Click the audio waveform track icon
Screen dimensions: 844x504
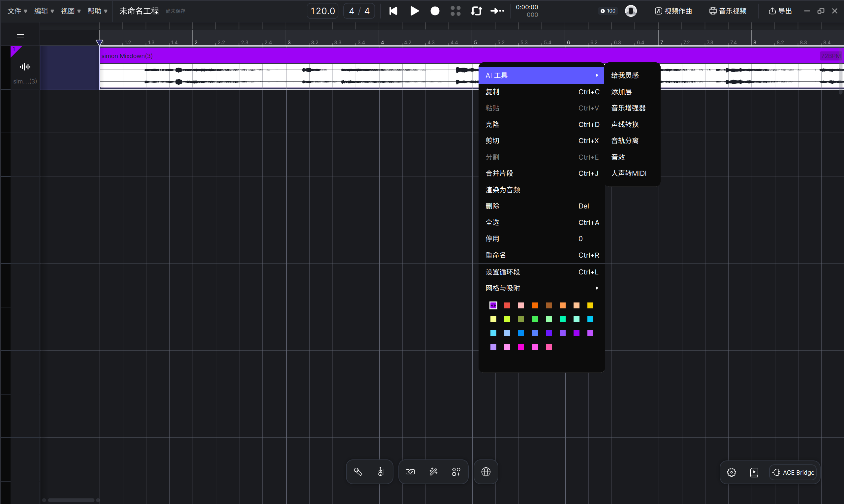click(25, 67)
